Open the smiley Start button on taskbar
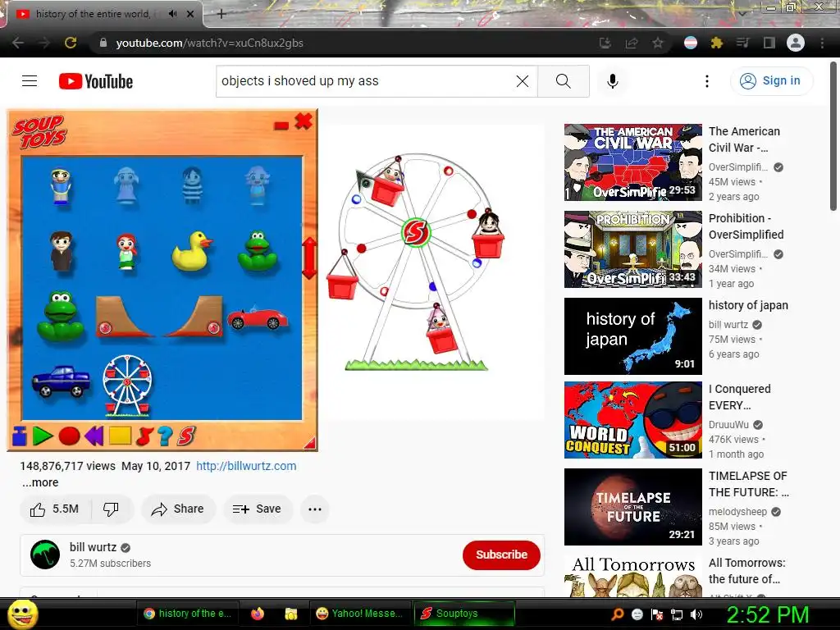The width and height of the screenshot is (840, 630). pyautogui.click(x=22, y=614)
